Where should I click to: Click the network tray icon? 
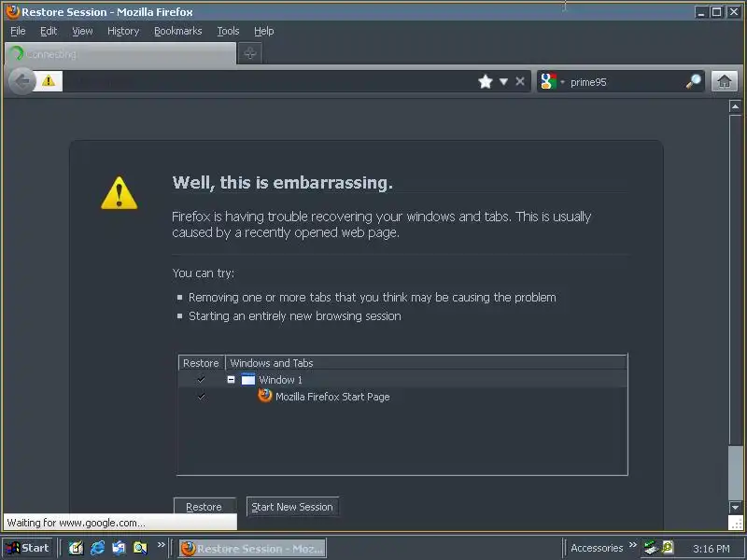coord(650,548)
